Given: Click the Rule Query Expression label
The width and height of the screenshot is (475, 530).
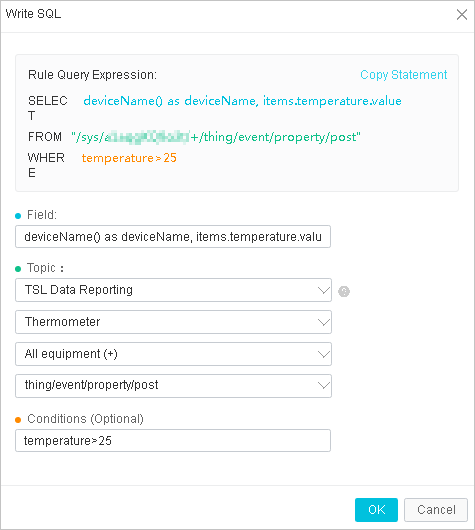Looking at the screenshot, I should pyautogui.click(x=92, y=75).
